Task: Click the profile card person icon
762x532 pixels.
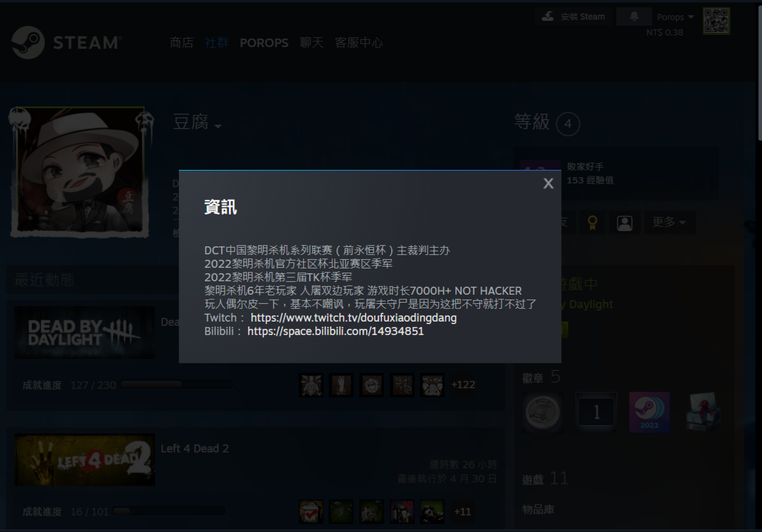Action: pyautogui.click(x=624, y=223)
